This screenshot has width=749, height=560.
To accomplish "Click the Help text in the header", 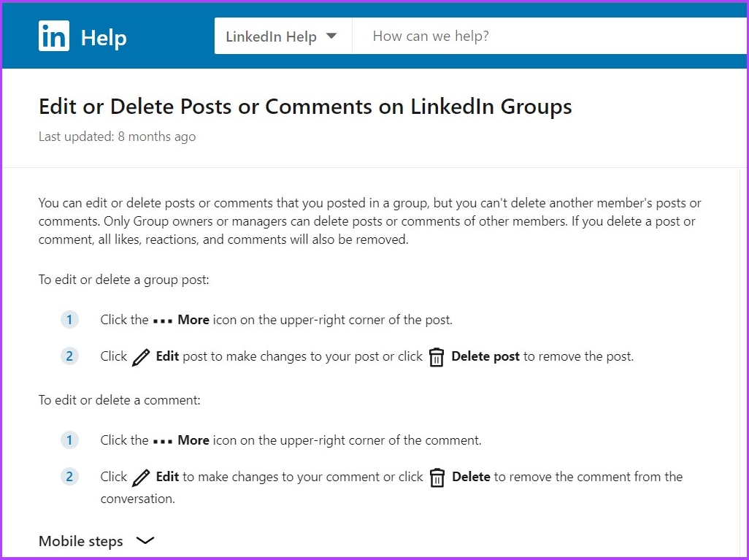I will click(104, 37).
